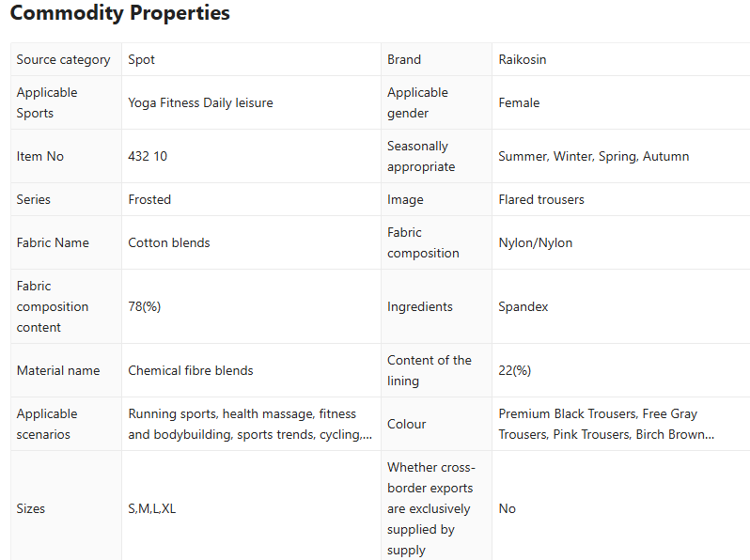Select the Female gender value
The width and height of the screenshot is (750, 560).
tap(519, 102)
